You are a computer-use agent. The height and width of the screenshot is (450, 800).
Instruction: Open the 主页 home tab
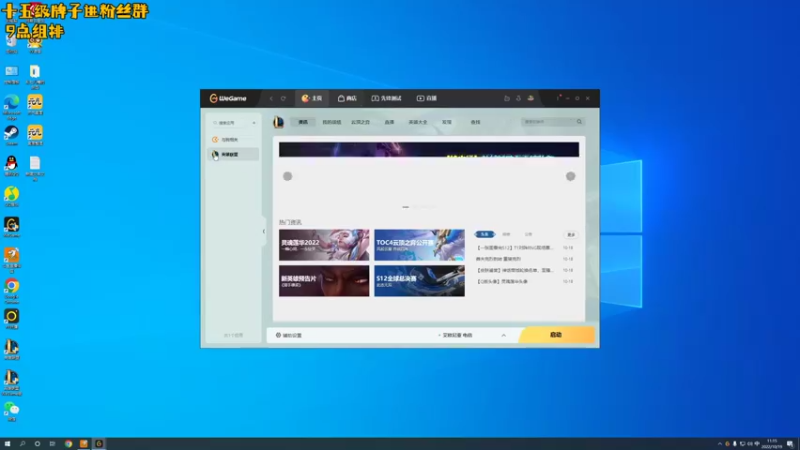pyautogui.click(x=312, y=98)
